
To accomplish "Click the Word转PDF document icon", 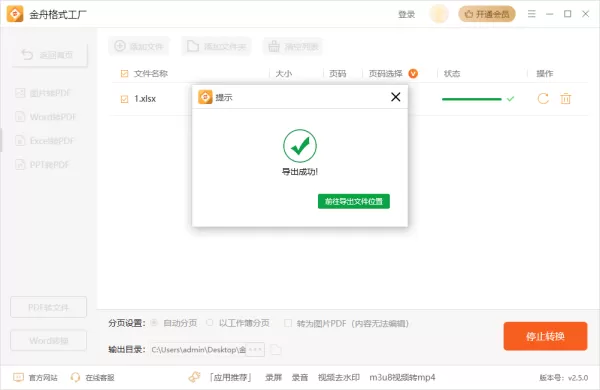I will [20, 117].
